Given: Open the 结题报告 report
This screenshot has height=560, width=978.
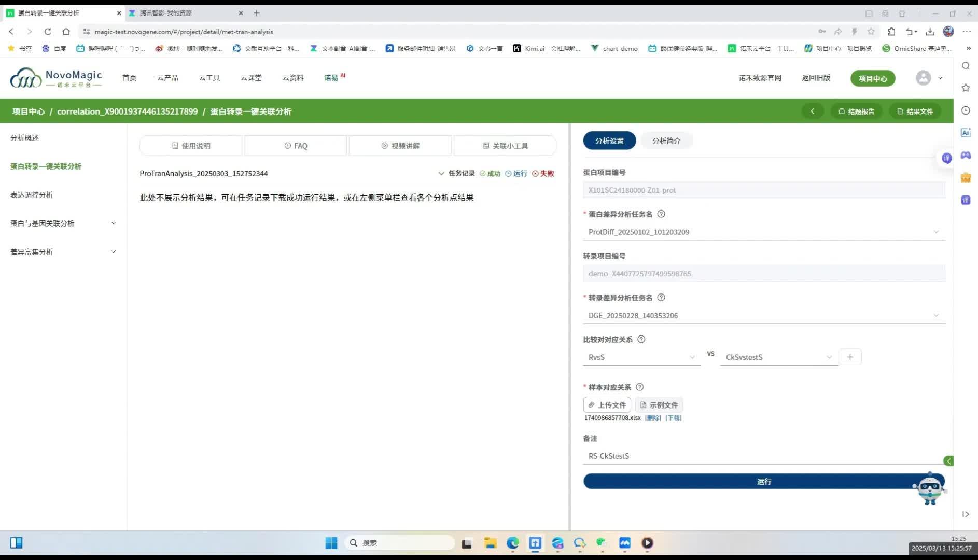Looking at the screenshot, I should coord(856,111).
